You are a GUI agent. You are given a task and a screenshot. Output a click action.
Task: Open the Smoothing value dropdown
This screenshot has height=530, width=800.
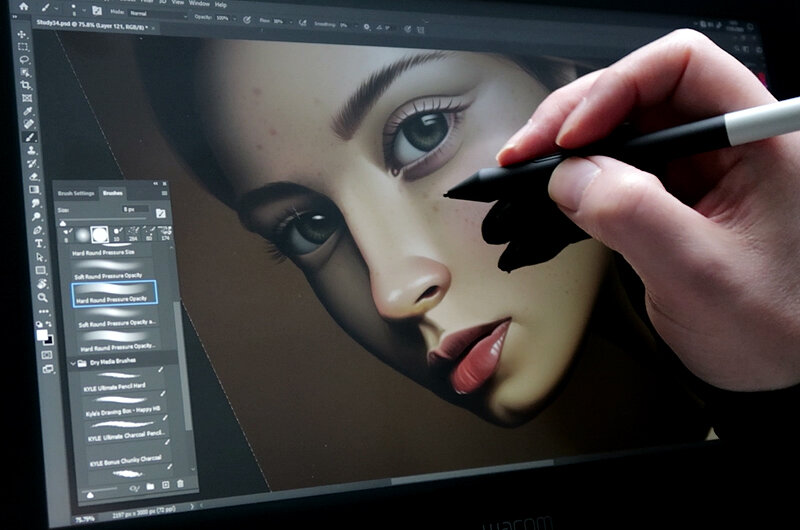(x=355, y=26)
